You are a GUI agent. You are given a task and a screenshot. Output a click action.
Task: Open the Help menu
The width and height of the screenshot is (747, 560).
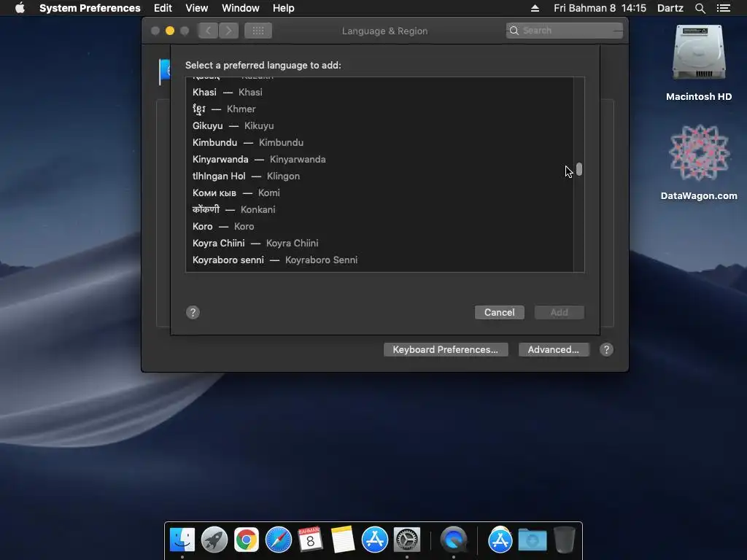click(284, 8)
